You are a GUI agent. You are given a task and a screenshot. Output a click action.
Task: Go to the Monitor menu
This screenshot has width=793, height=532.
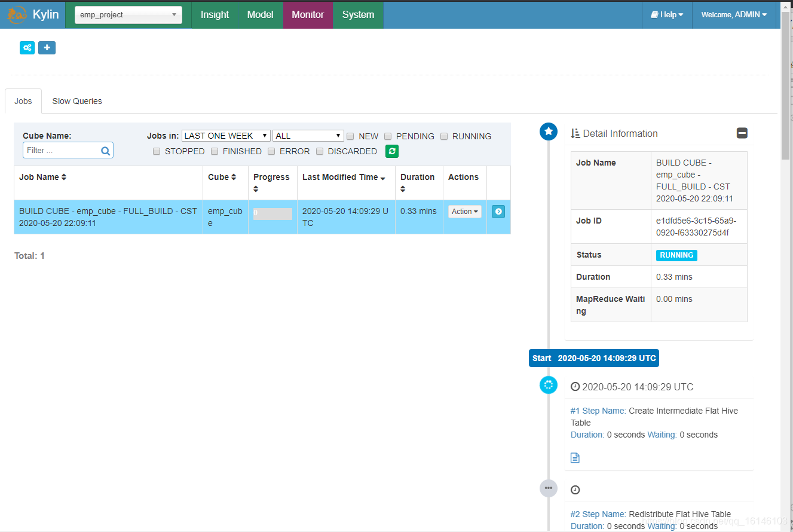pos(308,14)
